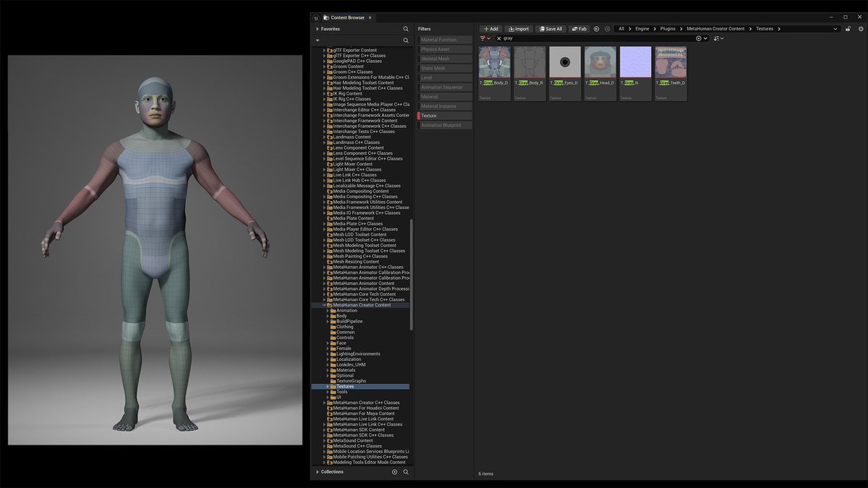Click the magnifier icon next to Collections

406,471
